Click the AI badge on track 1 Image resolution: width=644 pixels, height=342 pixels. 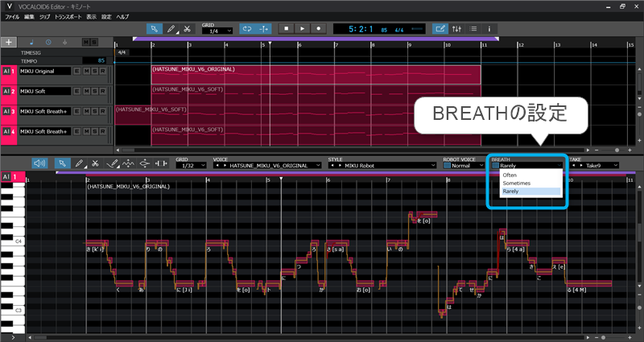click(x=6, y=71)
